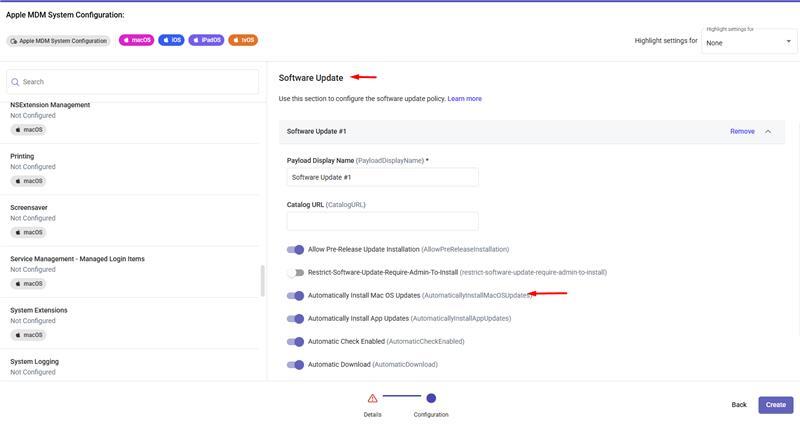800x426 pixels.
Task: Select Service Management - Managed Login Items
Action: click(x=77, y=259)
